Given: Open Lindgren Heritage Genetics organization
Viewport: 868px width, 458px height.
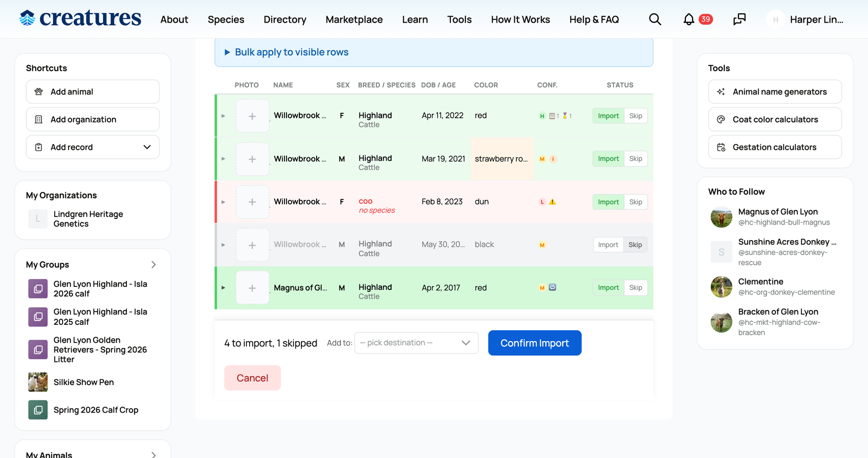Looking at the screenshot, I should [88, 219].
